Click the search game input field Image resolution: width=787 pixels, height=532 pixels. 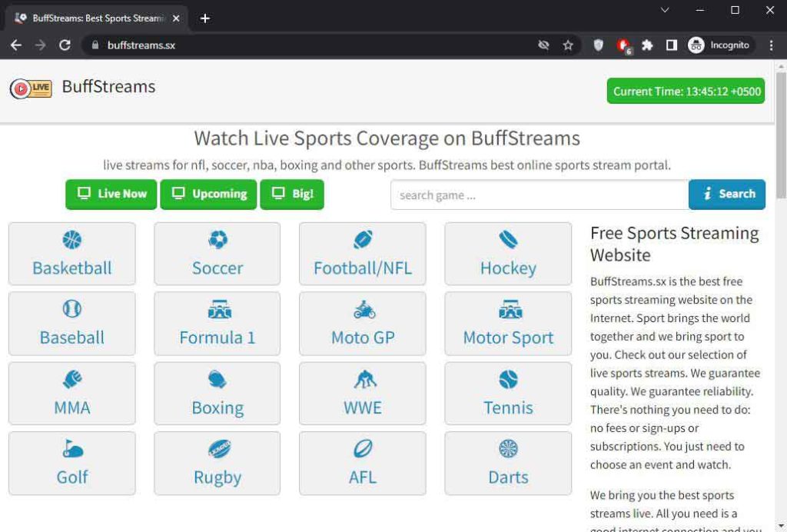(x=539, y=195)
